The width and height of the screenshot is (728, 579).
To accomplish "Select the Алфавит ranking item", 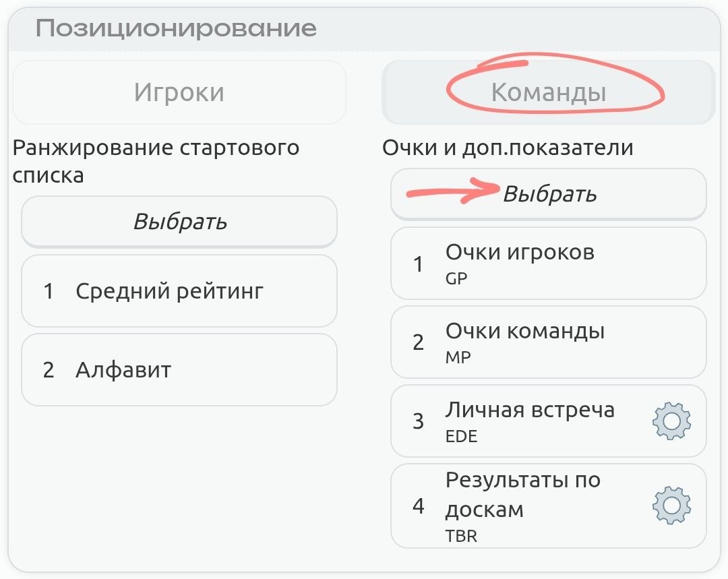I will (123, 370).
